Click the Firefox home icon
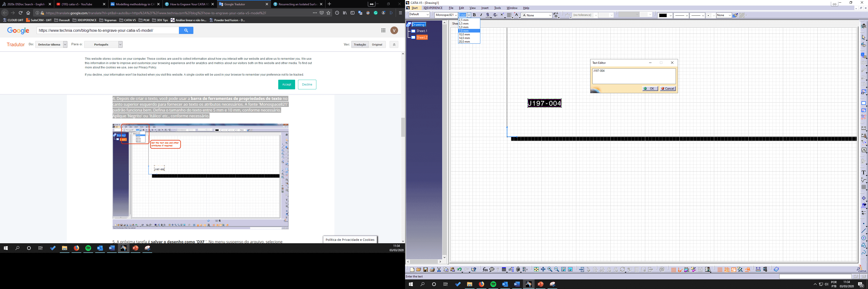This screenshot has height=289, width=868. (28, 13)
